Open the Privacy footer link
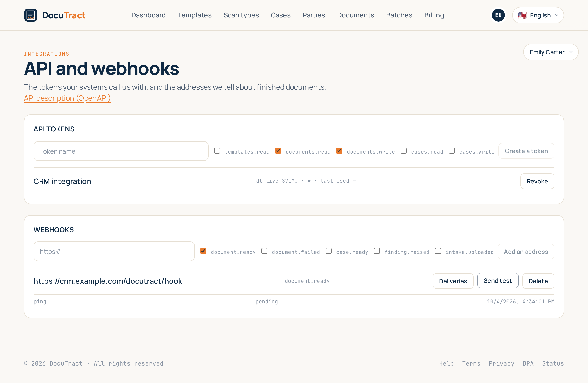This screenshot has height=383, width=588. tap(501, 363)
